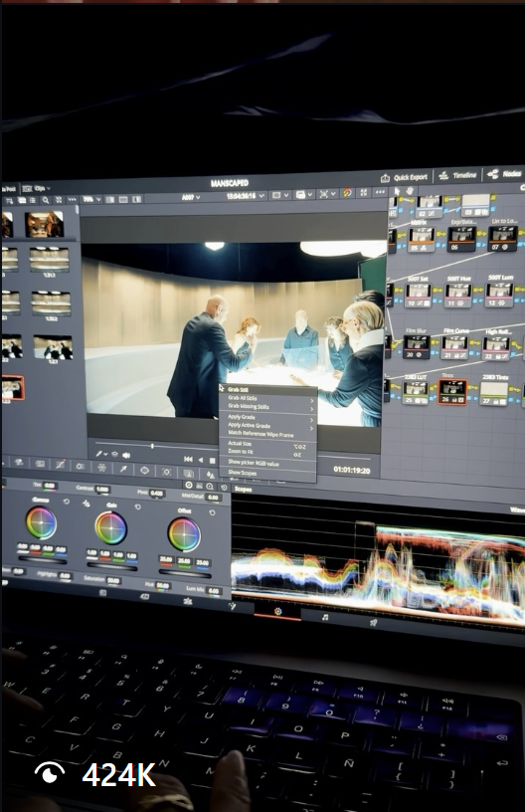Click the Gain master wheel slider
The image size is (525, 812).
(111, 567)
